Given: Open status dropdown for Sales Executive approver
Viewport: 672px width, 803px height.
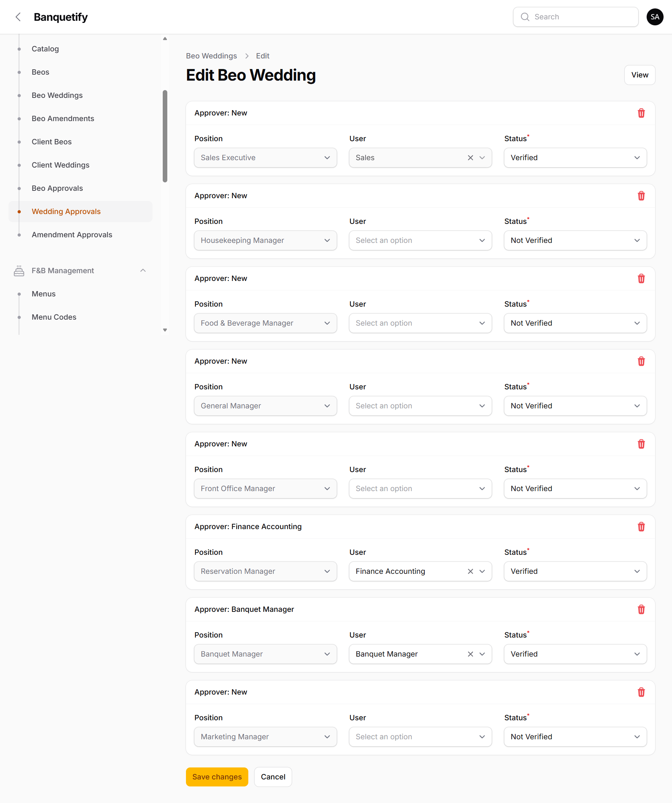Looking at the screenshot, I should [x=575, y=158].
